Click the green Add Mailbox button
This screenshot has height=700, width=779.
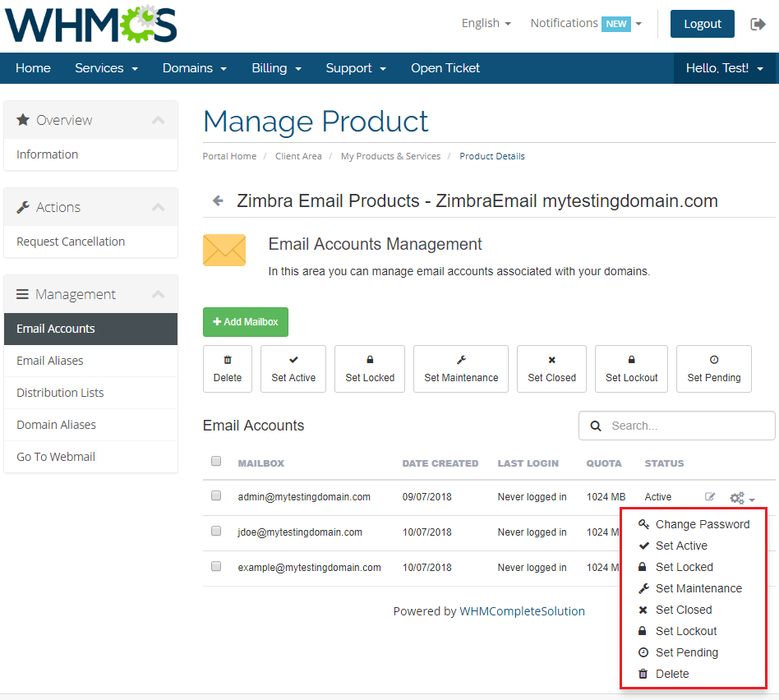pyautogui.click(x=246, y=322)
